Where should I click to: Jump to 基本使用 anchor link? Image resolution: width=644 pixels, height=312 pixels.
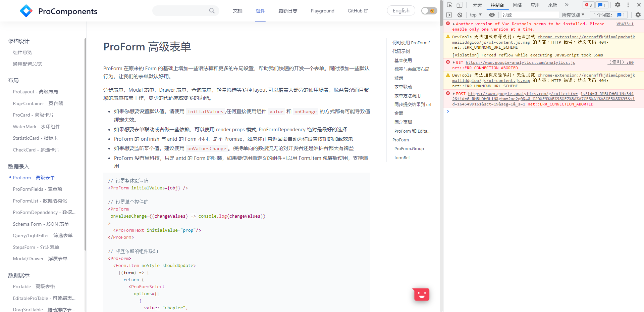click(403, 60)
